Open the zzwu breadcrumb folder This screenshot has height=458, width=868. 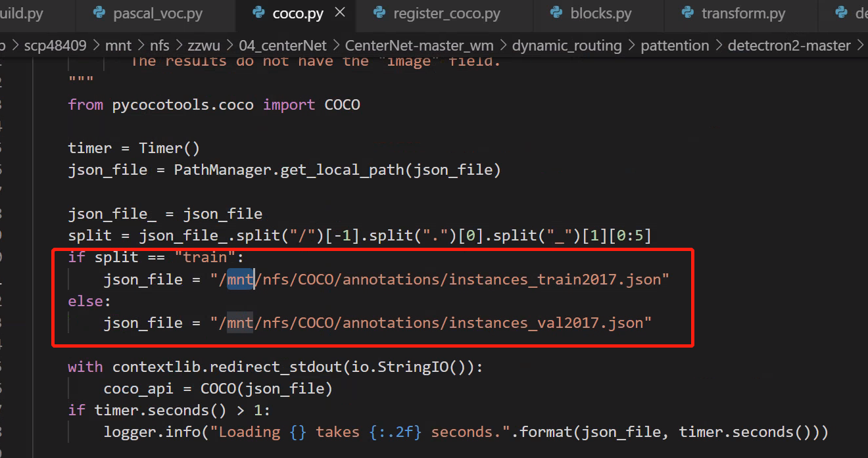[x=205, y=45]
